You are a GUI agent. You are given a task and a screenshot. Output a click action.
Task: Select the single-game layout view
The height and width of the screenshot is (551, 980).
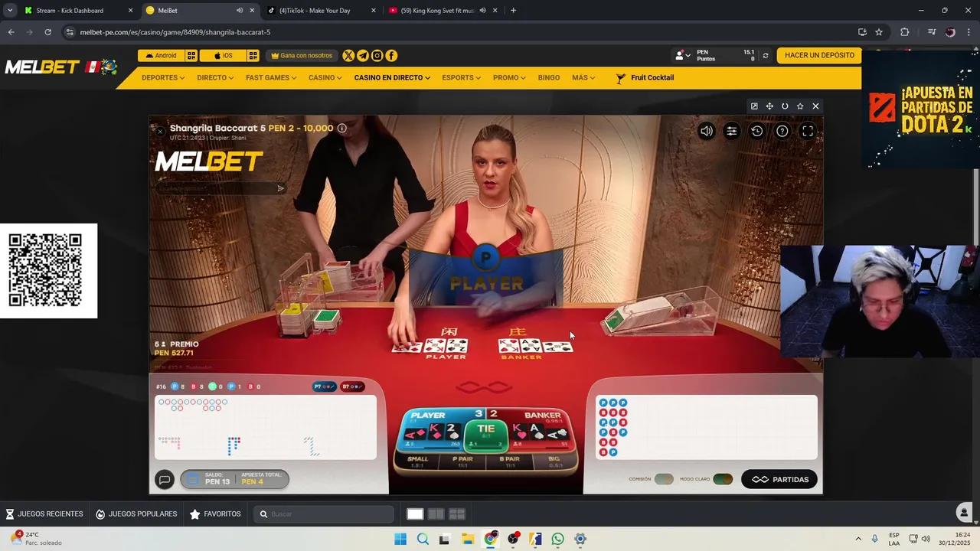415,514
